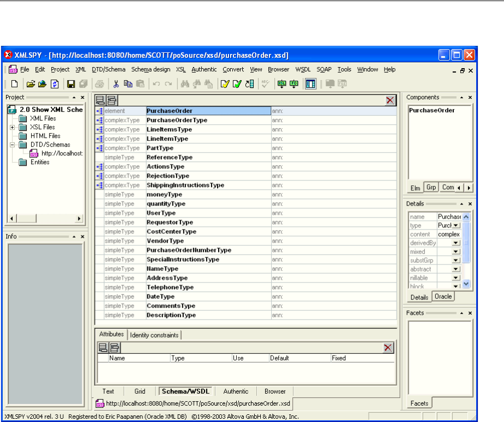Click the Cut scissors icon

pos(116,84)
